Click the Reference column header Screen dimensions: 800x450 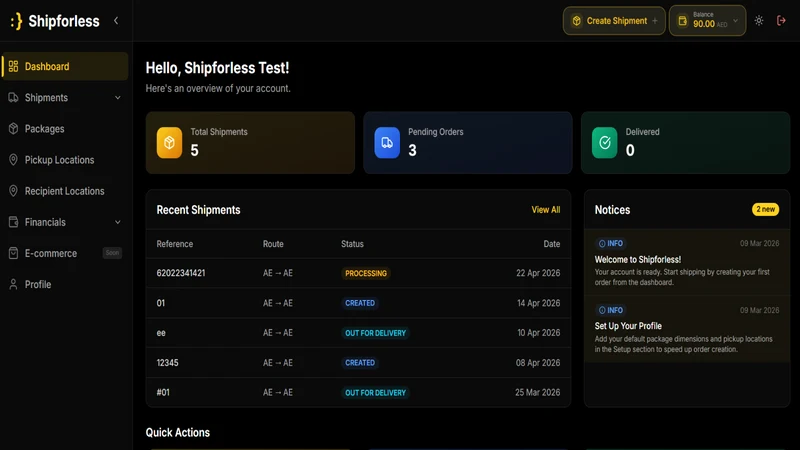click(x=174, y=244)
